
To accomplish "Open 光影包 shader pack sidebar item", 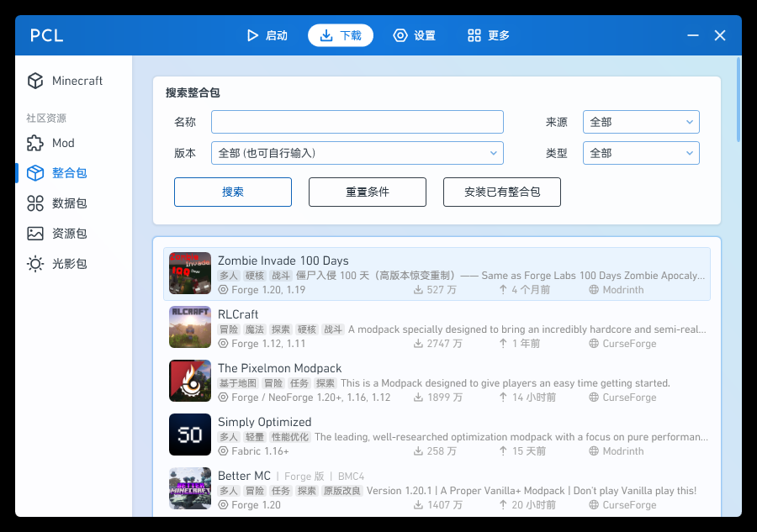I will coord(73,263).
